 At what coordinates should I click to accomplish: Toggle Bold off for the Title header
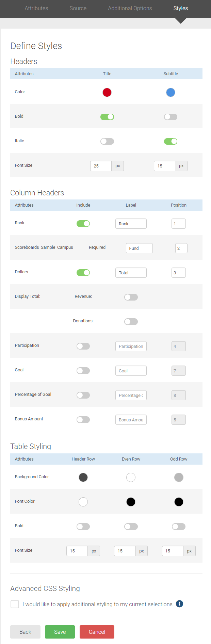click(x=107, y=117)
